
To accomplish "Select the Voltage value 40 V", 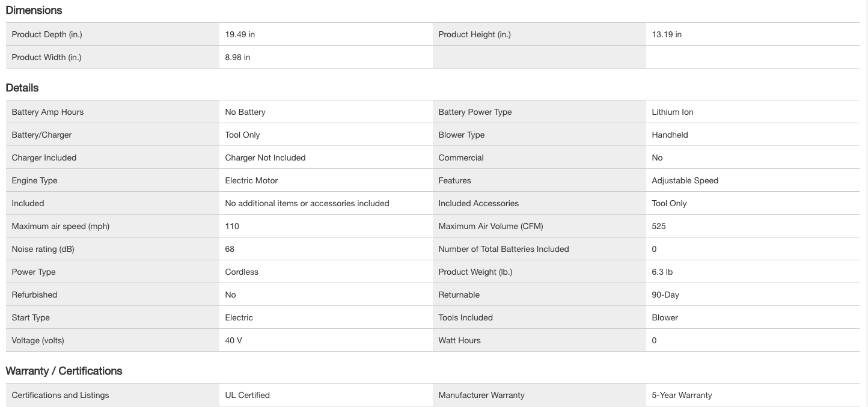I will 233,340.
